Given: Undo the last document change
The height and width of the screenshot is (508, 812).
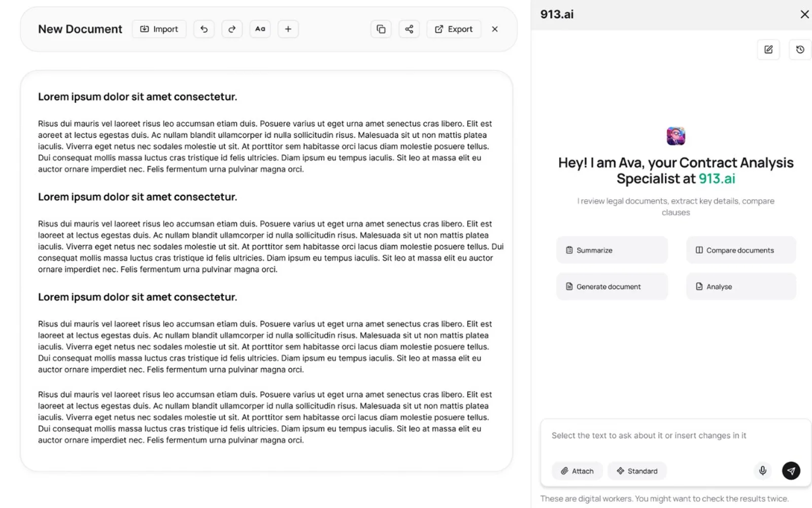Looking at the screenshot, I should [x=204, y=29].
